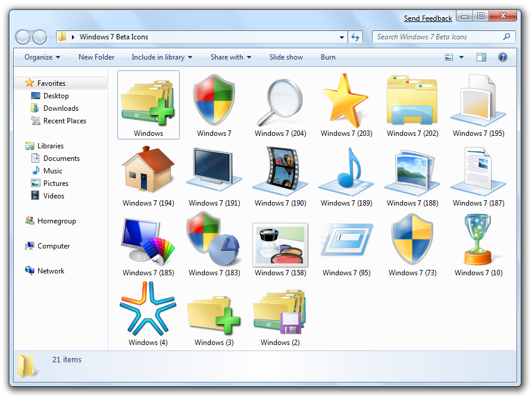Screen dimensions: 532x398
Task: Select the Windows (3) folder plus icon
Action: (214, 315)
